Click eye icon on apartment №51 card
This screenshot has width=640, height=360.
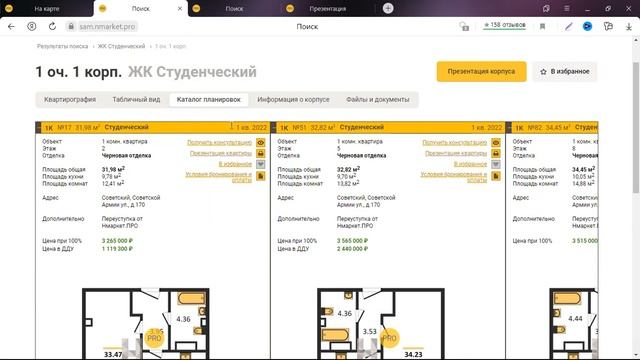[496, 142]
